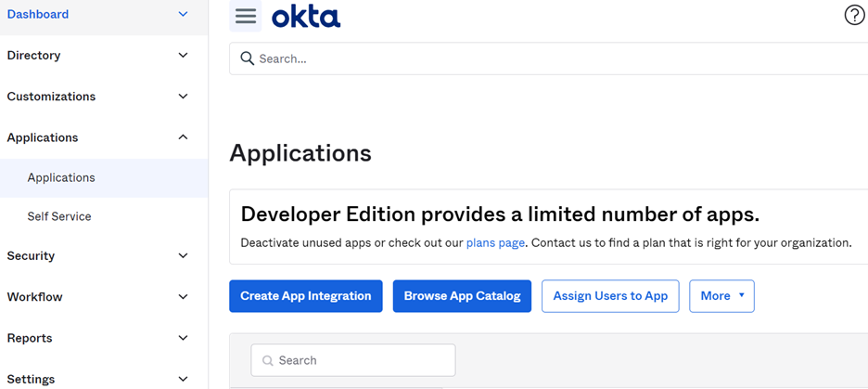
Task: Click Browse App Catalog button
Action: (x=462, y=296)
